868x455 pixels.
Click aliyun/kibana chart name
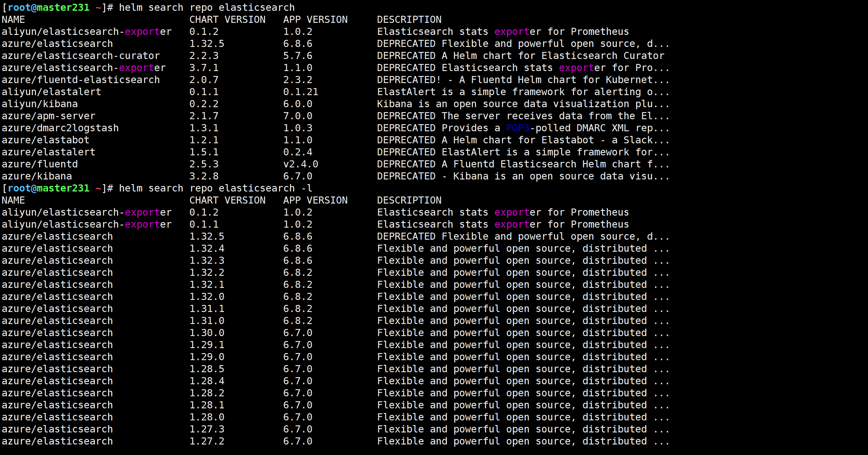click(40, 104)
